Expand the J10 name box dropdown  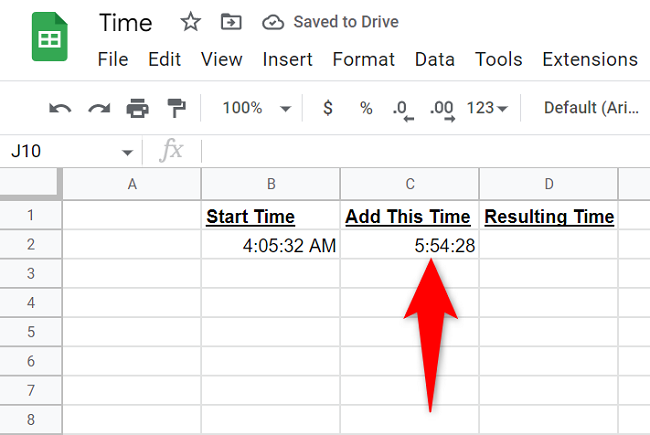(127, 152)
